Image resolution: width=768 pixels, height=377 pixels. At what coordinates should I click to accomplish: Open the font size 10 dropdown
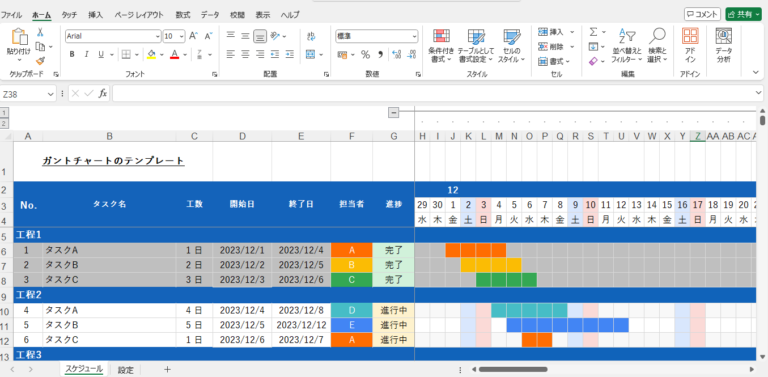click(x=182, y=36)
